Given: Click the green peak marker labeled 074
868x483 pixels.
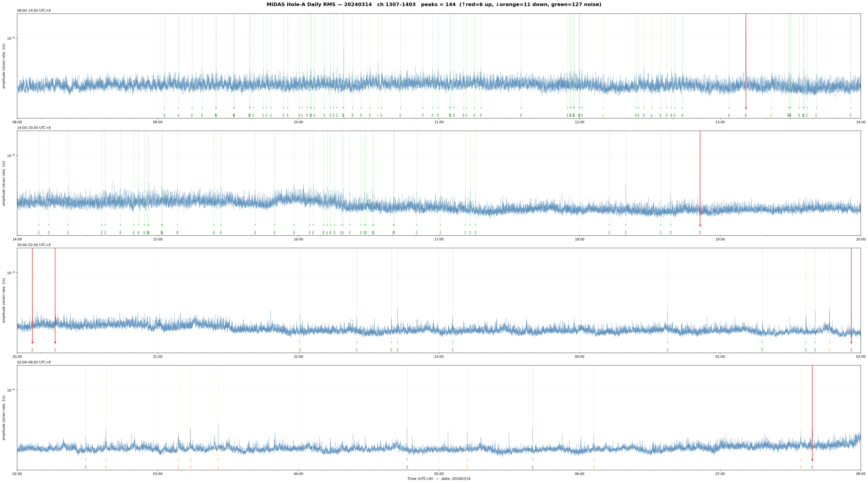Looking at the screenshot, I should tap(851, 108).
